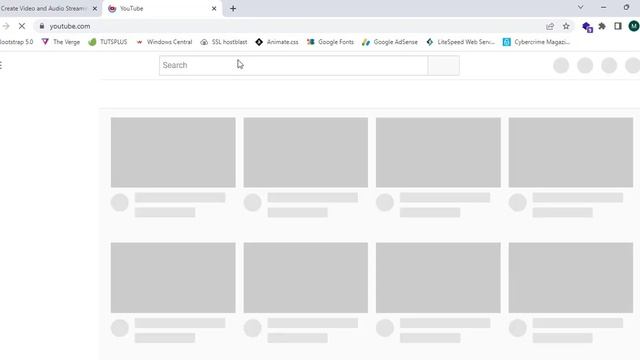
Task: Toggle the browser side panel
Action: click(618, 26)
